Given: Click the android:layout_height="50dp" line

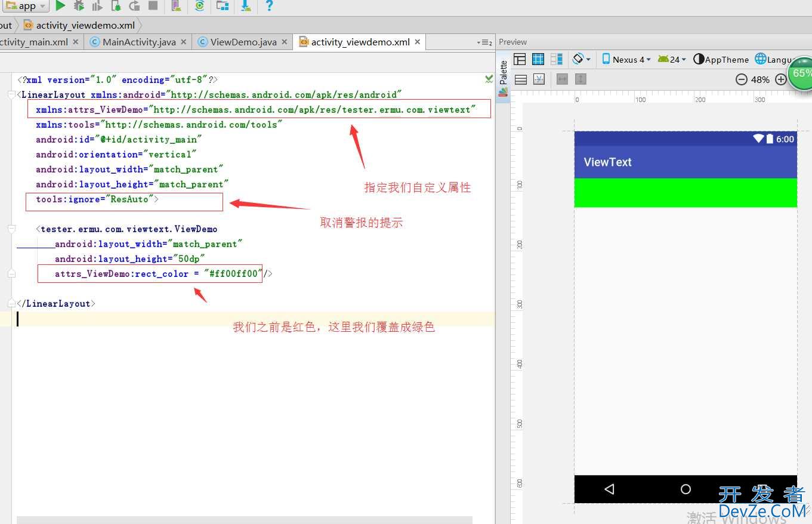Looking at the screenshot, I should [130, 259].
